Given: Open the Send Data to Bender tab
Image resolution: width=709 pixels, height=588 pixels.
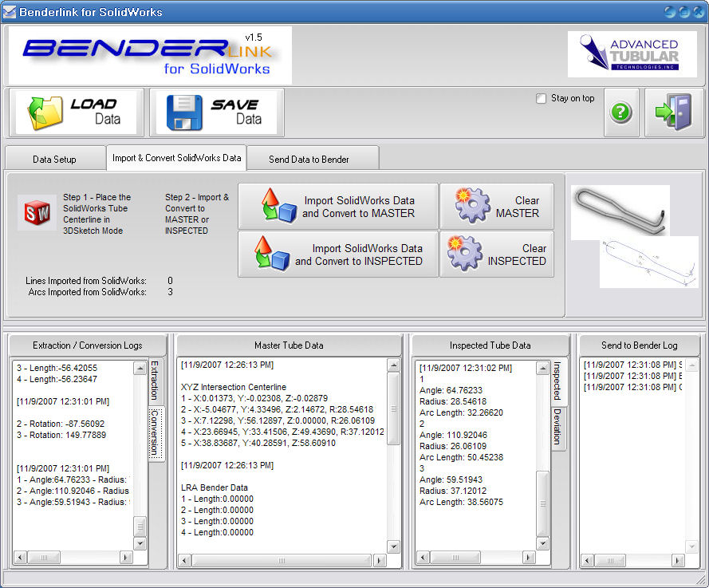Looking at the screenshot, I should pyautogui.click(x=309, y=159).
